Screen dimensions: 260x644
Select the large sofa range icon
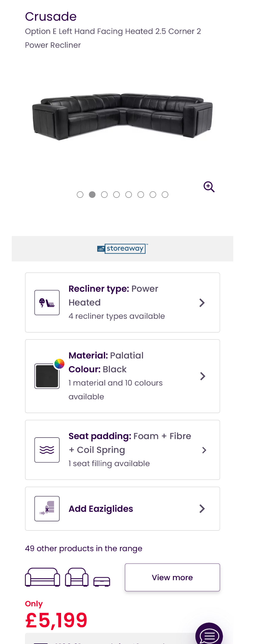pos(43,577)
